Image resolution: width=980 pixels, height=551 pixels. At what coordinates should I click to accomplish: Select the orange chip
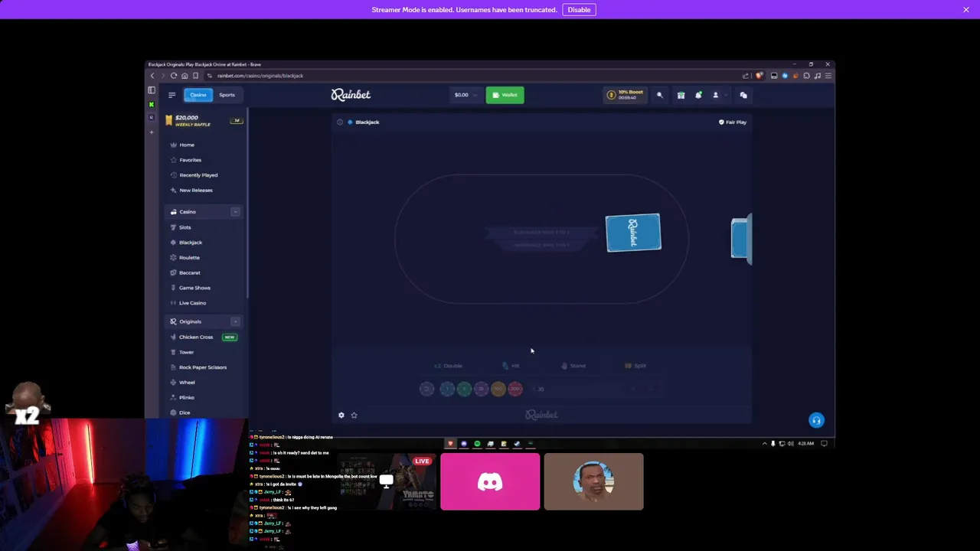pyautogui.click(x=498, y=389)
